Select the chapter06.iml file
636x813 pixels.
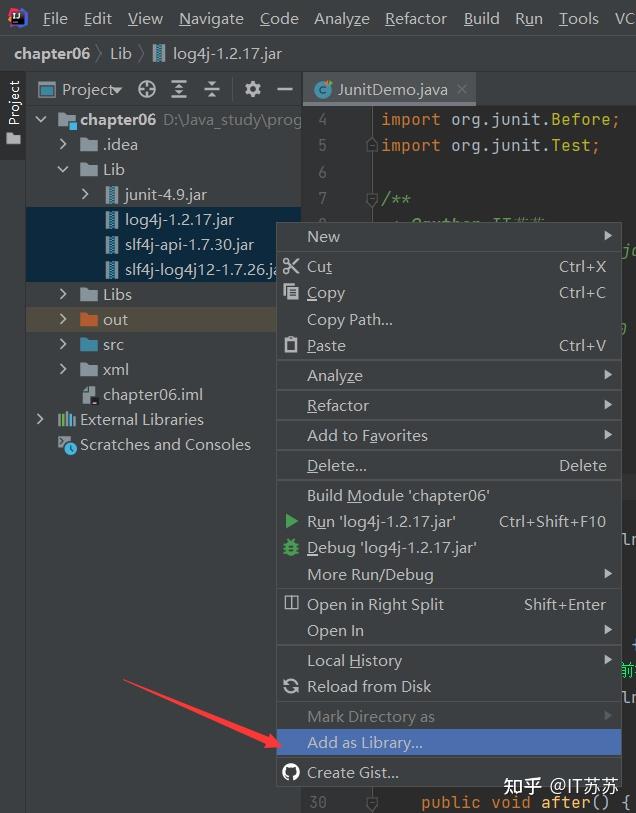[152, 394]
